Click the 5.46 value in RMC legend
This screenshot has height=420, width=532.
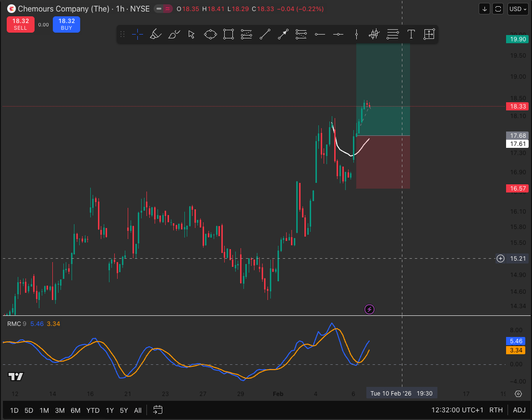click(x=37, y=324)
